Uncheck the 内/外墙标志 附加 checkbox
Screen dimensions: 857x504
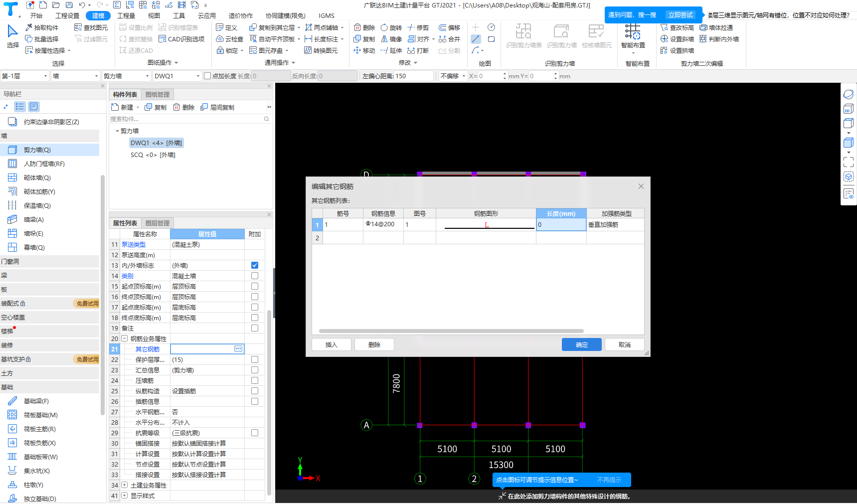point(255,265)
